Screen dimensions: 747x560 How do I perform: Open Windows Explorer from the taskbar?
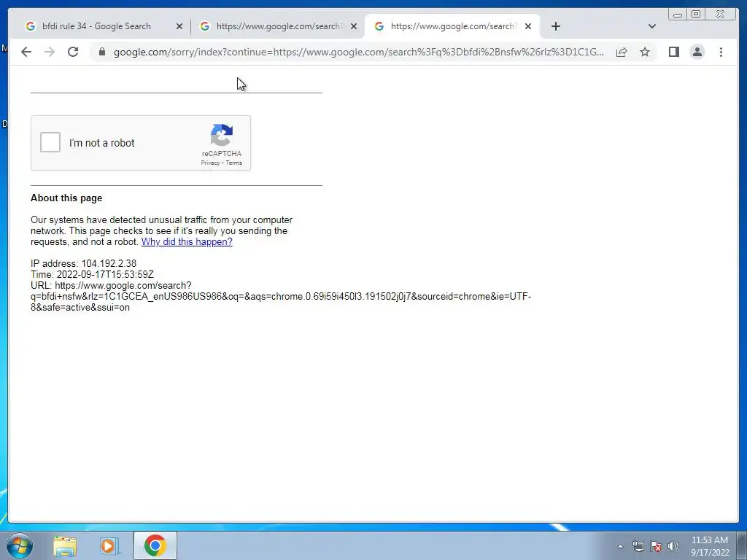click(65, 545)
